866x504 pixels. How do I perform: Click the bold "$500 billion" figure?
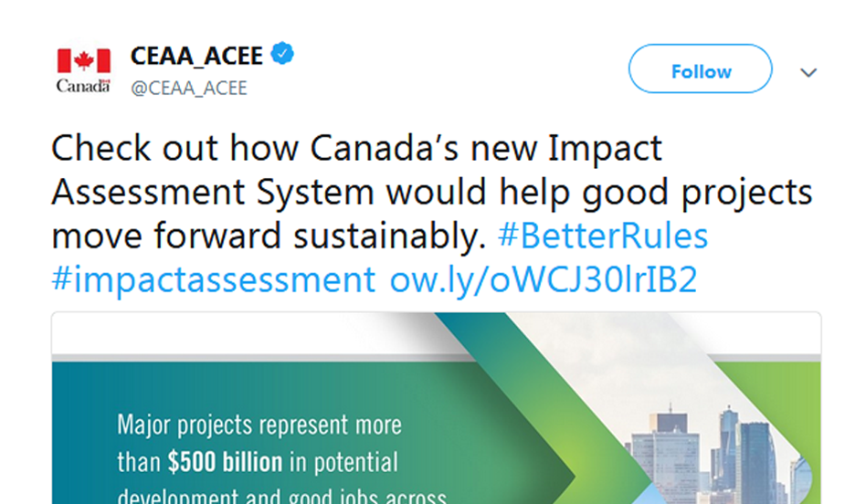(x=225, y=462)
